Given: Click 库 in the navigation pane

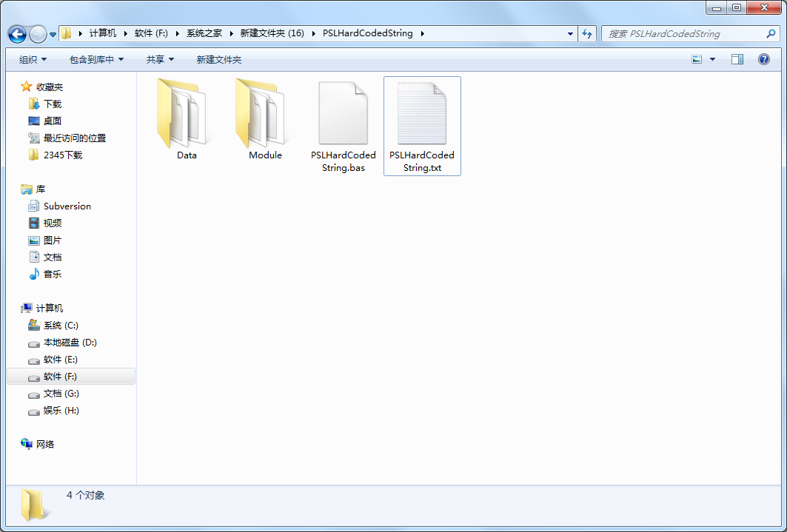Looking at the screenshot, I should point(41,189).
